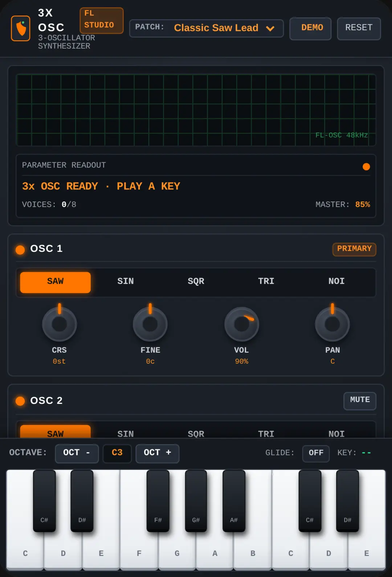This screenshot has width=392, height=577.
Task: Mute OSC 2 with MUTE button
Action: (360, 401)
